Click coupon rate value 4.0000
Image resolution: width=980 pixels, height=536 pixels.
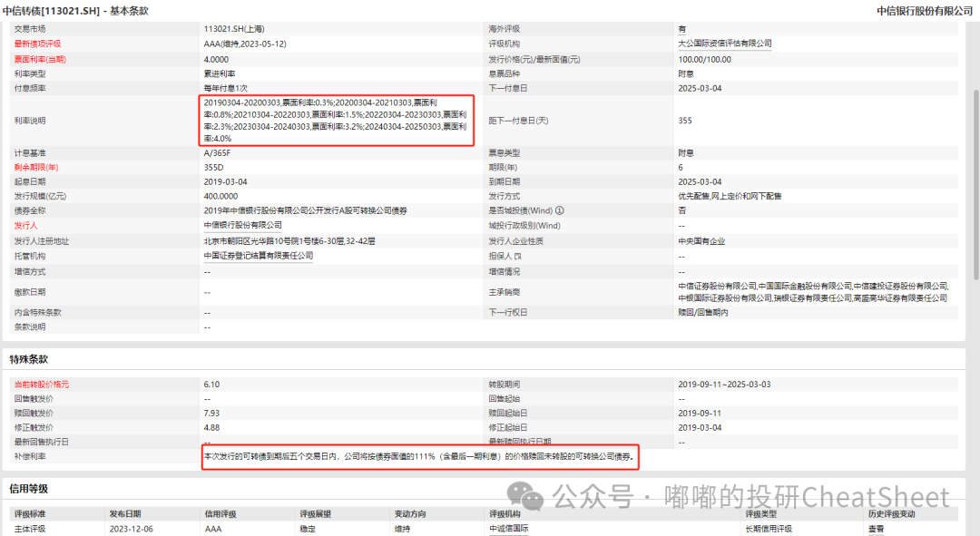pyautogui.click(x=216, y=59)
